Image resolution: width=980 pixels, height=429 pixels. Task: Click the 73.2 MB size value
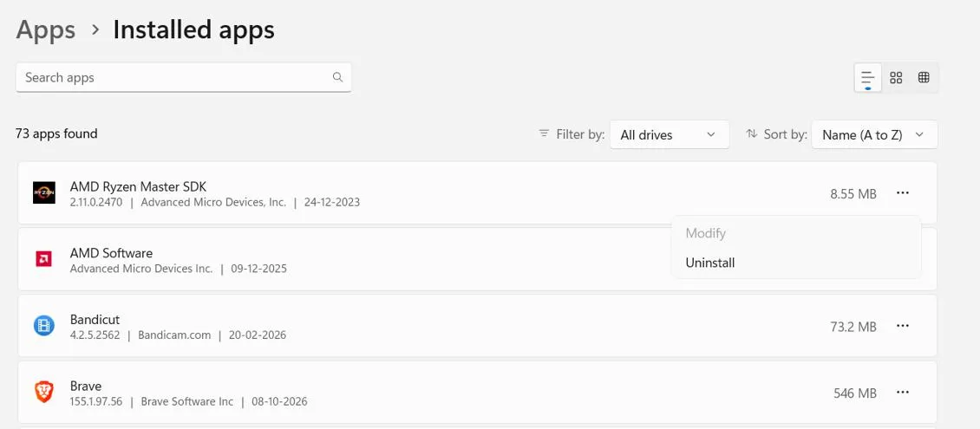pyautogui.click(x=853, y=327)
